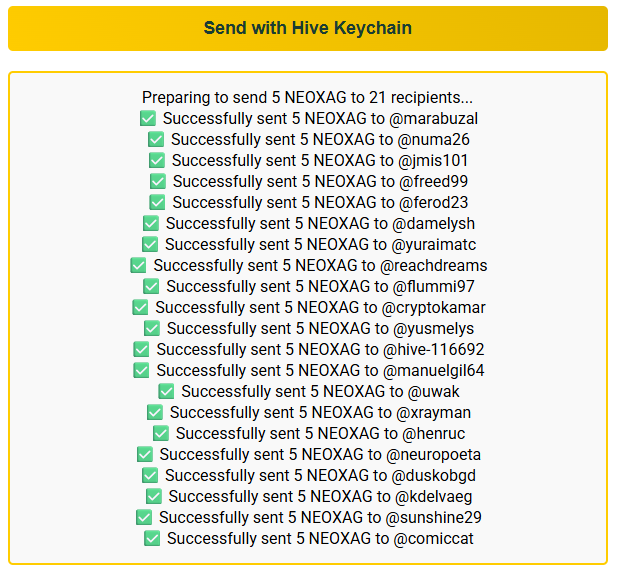Select the text 'Successfully sent 5 NEOXAG to @damelysh'
Screen dimensions: 619x570
(320, 223)
